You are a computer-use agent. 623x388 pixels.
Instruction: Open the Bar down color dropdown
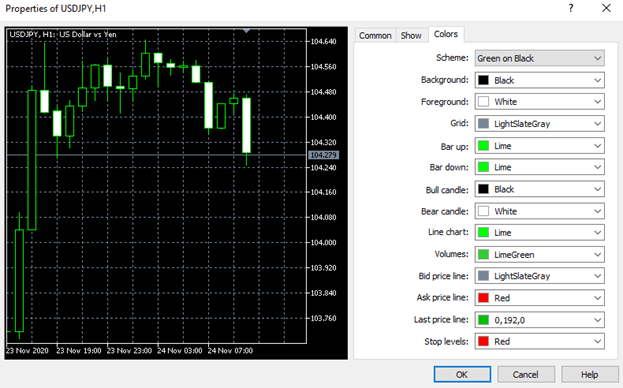click(x=540, y=167)
